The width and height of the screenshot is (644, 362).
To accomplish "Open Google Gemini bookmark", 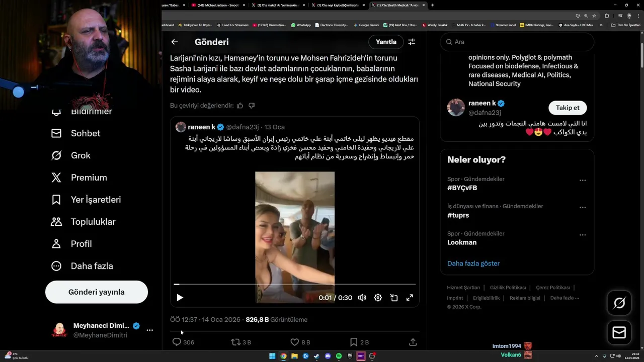I will [366, 25].
